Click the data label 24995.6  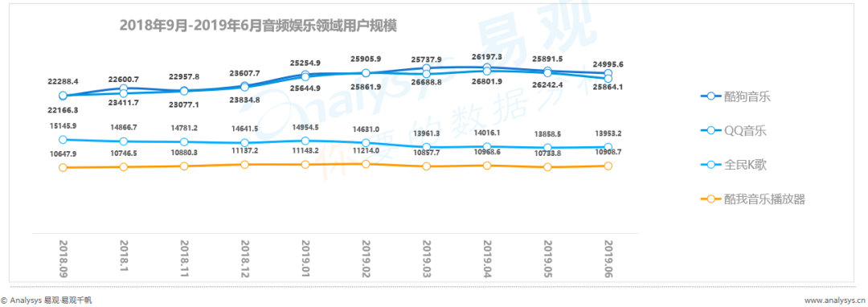[608, 64]
